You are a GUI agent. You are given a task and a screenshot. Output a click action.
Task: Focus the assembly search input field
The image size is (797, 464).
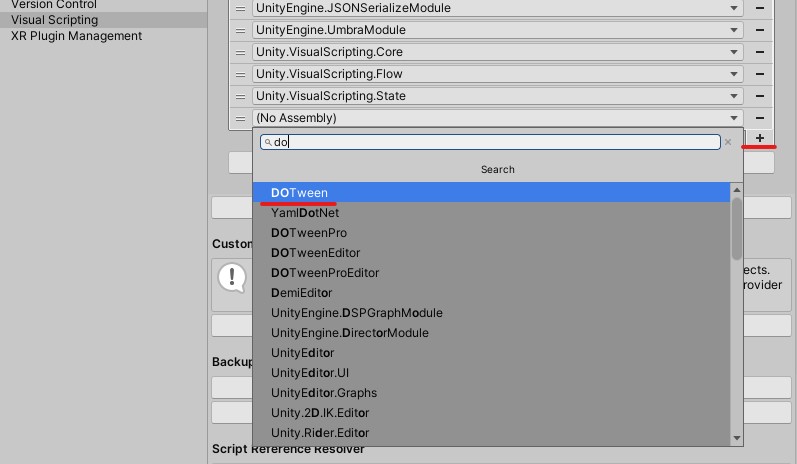(x=490, y=142)
